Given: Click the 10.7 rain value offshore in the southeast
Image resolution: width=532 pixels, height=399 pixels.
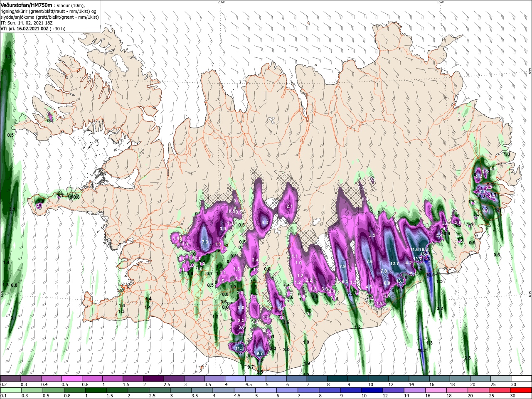Looking at the screenshot, I should tap(421, 351).
